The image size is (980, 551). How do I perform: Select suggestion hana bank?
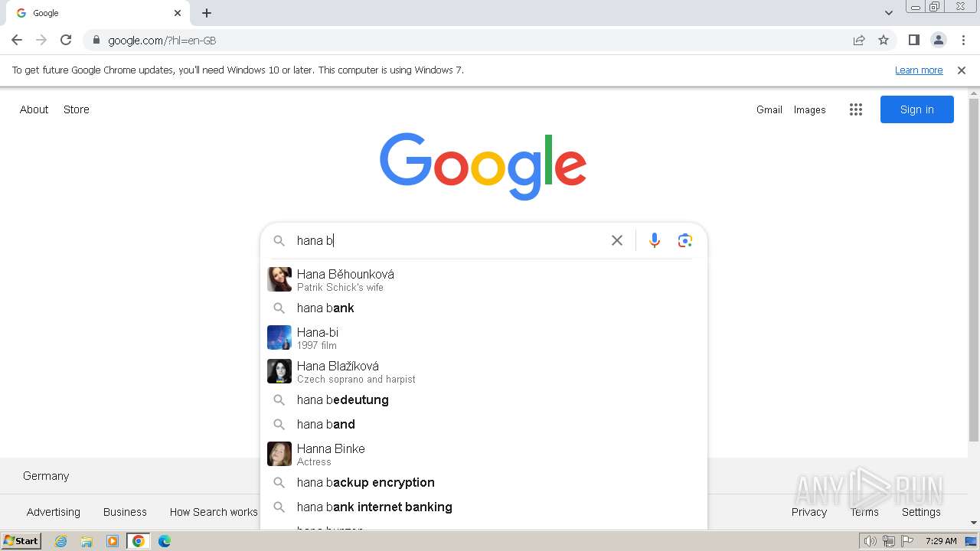pyautogui.click(x=484, y=308)
